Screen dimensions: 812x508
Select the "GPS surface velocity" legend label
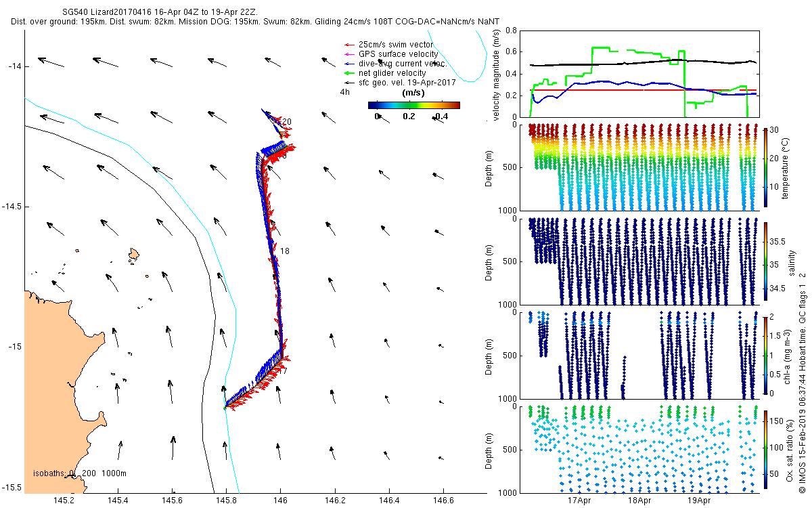398,54
